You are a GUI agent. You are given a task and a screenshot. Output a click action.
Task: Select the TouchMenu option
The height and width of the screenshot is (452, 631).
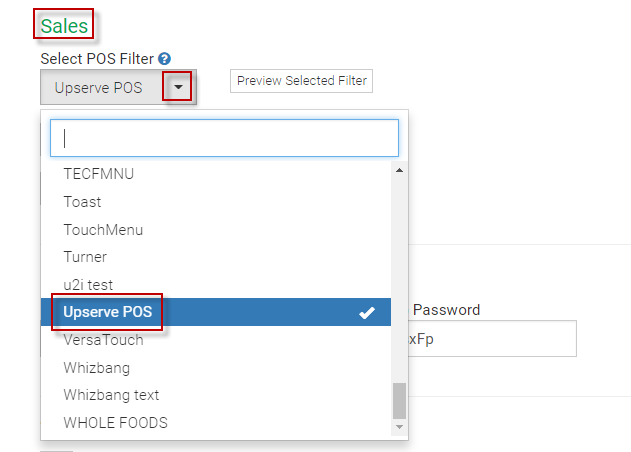click(x=103, y=230)
